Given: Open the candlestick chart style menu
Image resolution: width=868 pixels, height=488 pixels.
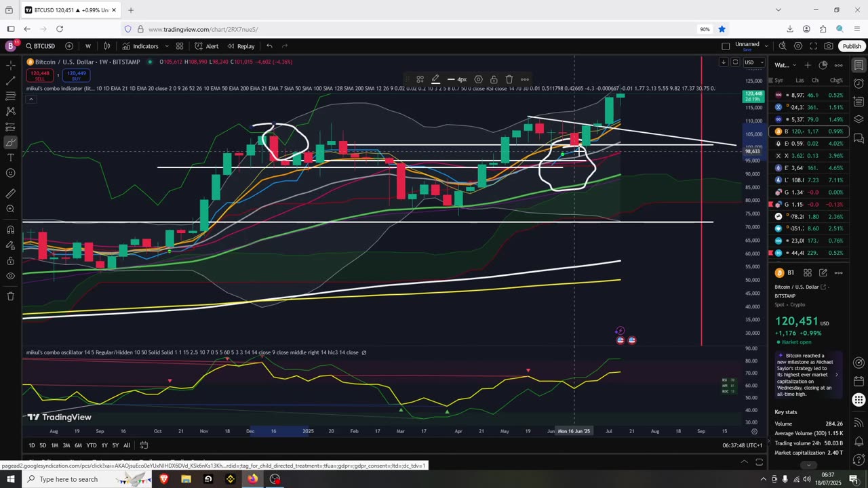Looking at the screenshot, I should 107,46.
